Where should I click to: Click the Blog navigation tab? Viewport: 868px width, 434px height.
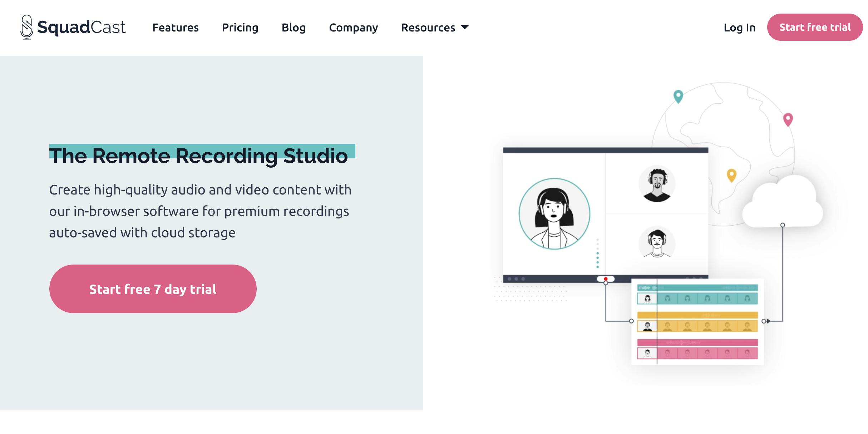tap(294, 26)
